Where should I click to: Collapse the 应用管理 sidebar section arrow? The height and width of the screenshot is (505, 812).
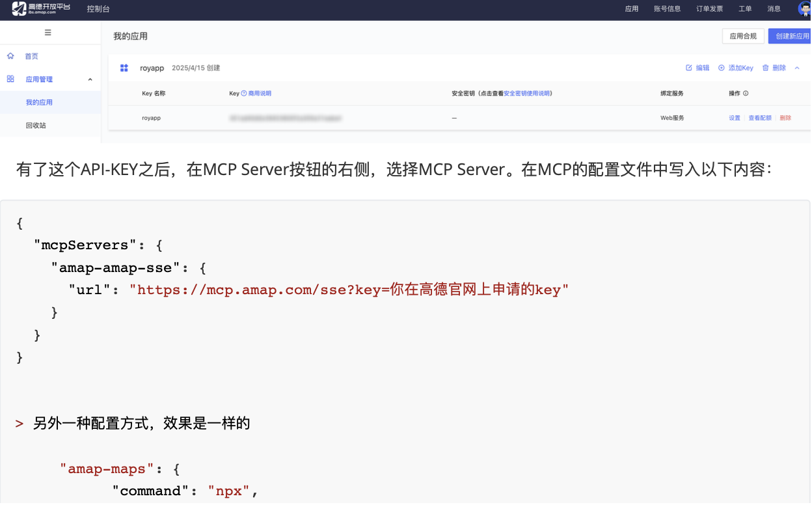(90, 79)
